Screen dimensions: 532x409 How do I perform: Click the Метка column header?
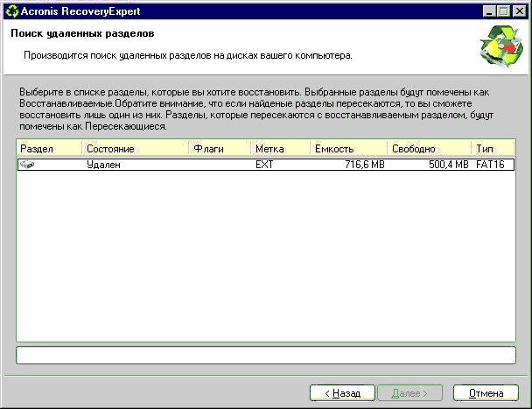point(280,149)
